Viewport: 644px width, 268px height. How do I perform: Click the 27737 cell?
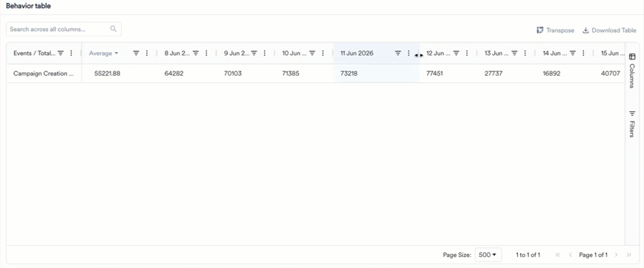[x=494, y=73]
